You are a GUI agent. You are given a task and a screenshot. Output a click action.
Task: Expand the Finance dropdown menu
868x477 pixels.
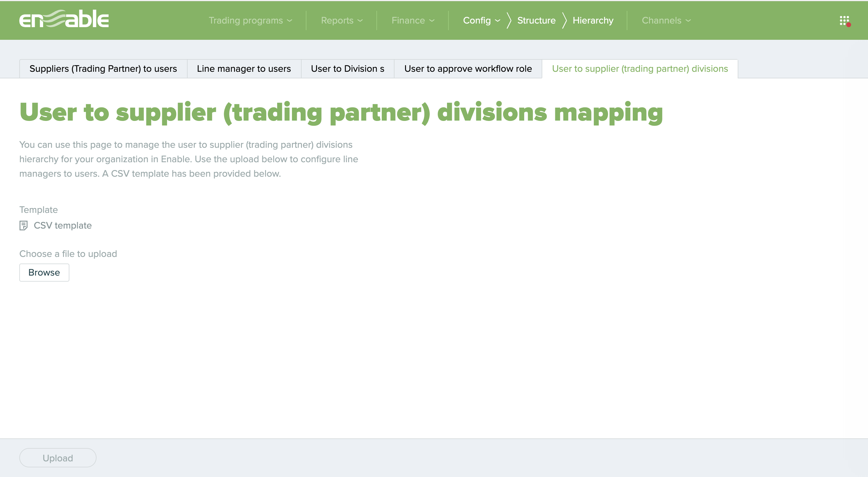pyautogui.click(x=412, y=21)
